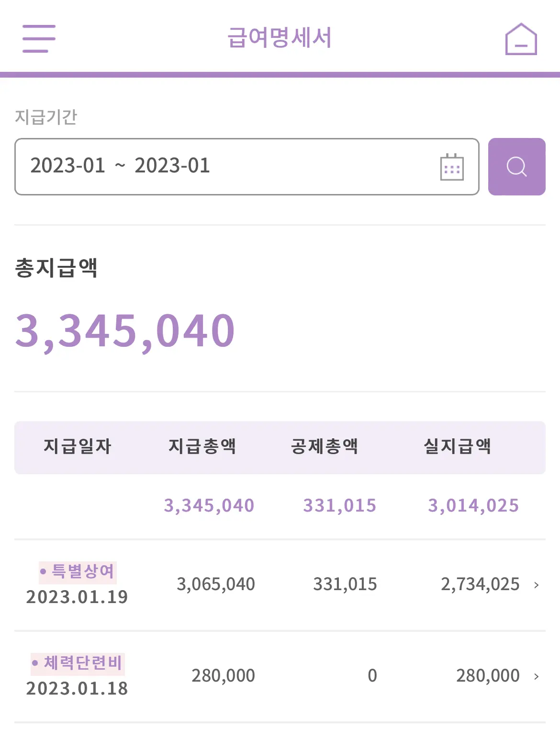Click the 3,345,040 total amount figure
The width and height of the screenshot is (560, 730).
tap(125, 331)
